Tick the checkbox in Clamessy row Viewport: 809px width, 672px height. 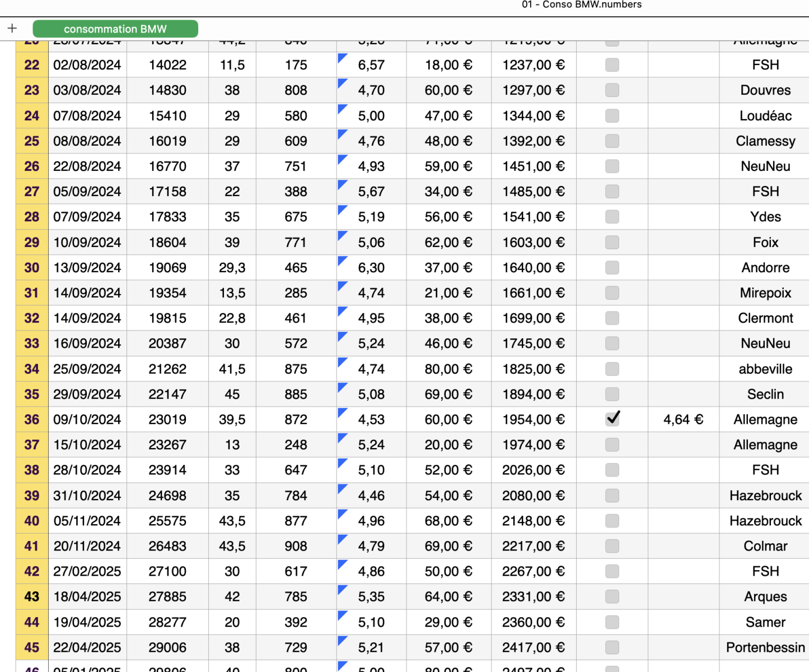[612, 141]
